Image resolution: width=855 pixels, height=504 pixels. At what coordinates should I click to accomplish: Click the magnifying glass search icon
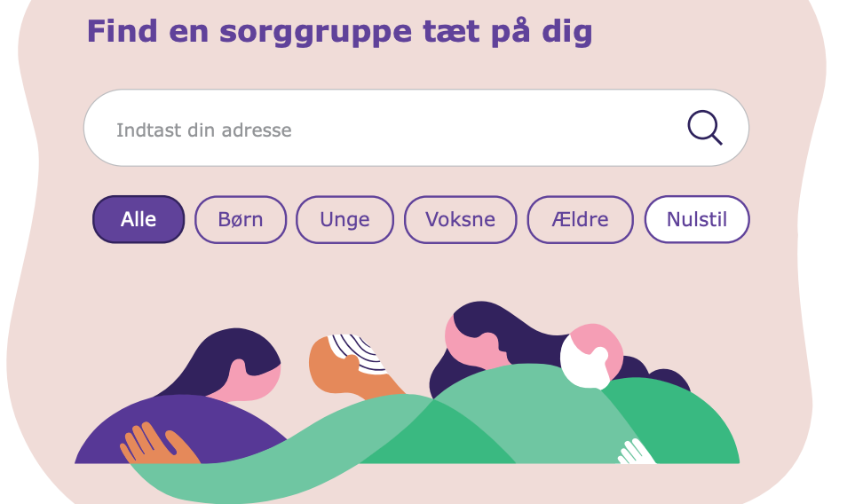point(704,128)
